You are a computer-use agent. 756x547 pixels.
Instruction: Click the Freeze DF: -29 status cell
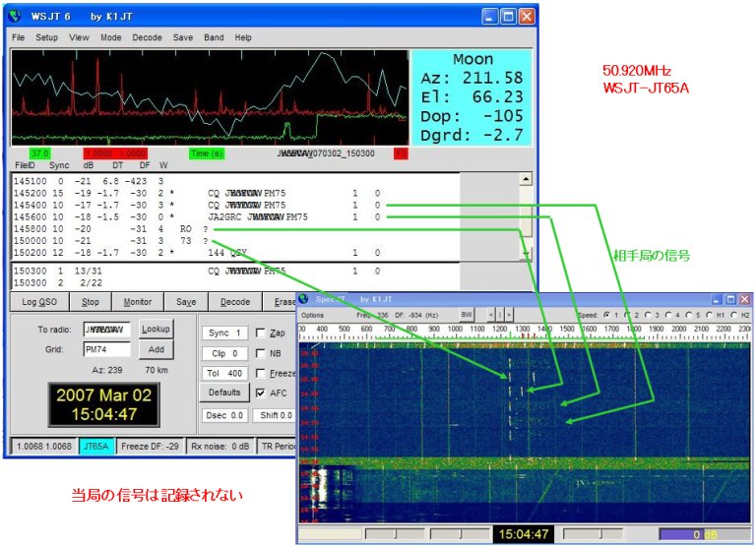(x=150, y=447)
